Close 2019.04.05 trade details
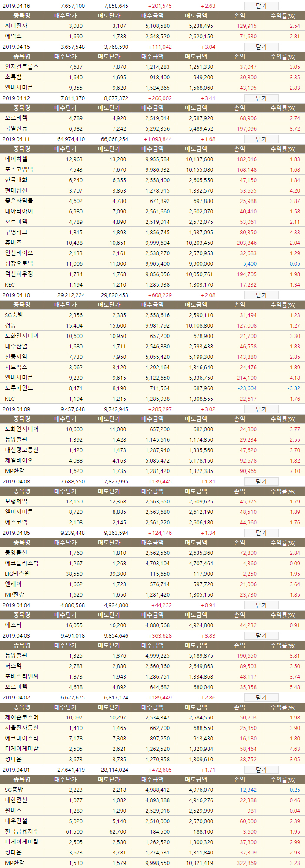Viewport: 305px width, 868px height. [261, 533]
